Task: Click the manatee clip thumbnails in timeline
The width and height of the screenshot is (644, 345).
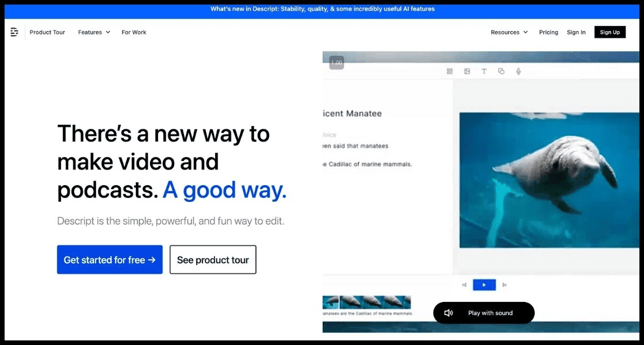Action: pos(368,302)
